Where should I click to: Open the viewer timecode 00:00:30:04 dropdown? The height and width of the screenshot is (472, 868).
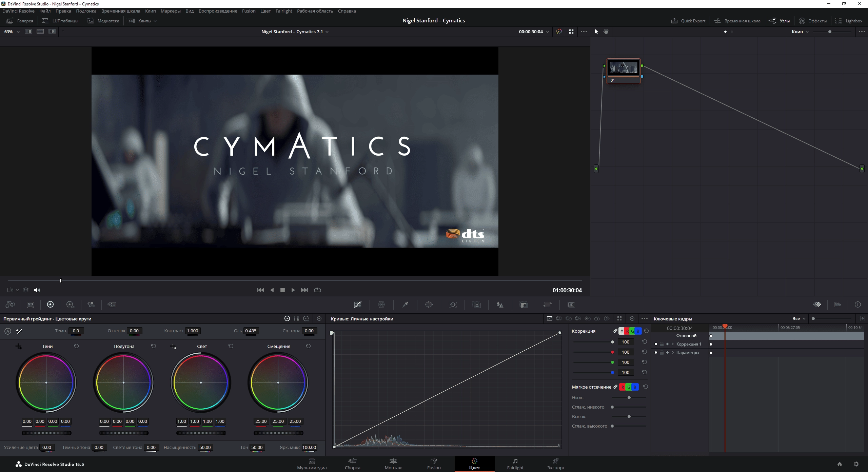click(x=548, y=32)
